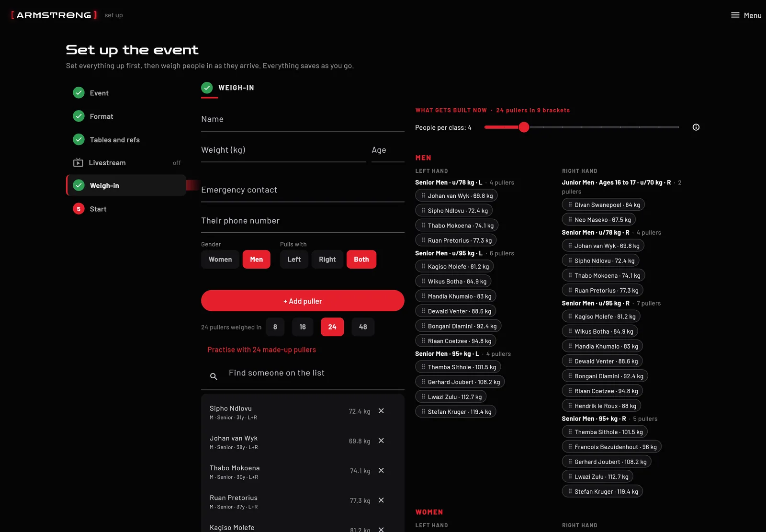
Task: Select Men gender option
Action: coord(257,260)
